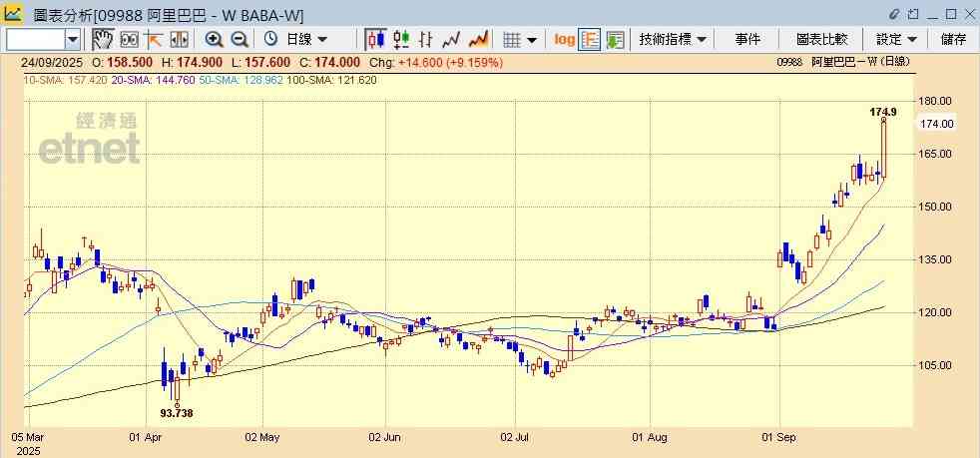
Task: Click the closing price C: 174.000
Action: tap(329, 63)
